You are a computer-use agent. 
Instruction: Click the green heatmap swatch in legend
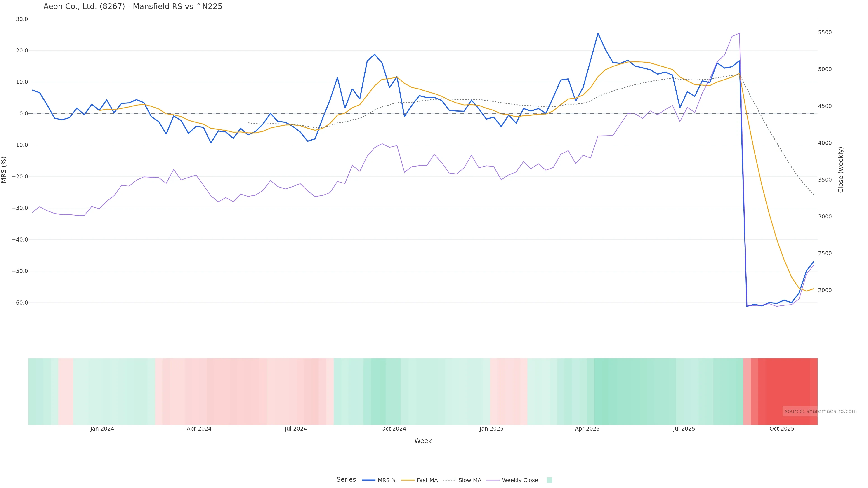tap(549, 480)
